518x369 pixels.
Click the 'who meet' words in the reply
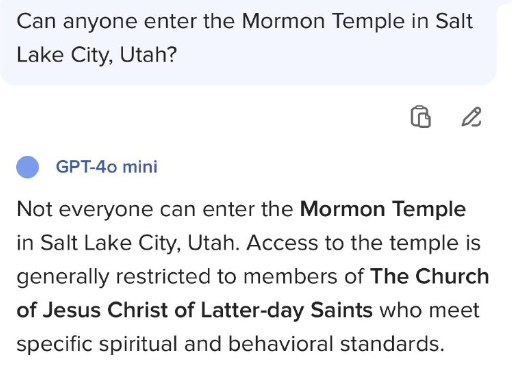429,310
